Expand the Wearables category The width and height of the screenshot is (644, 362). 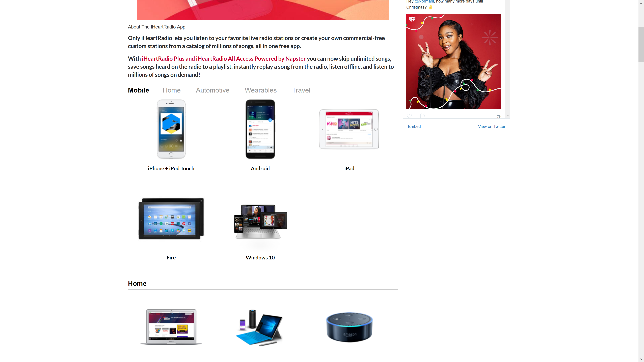coord(260,90)
